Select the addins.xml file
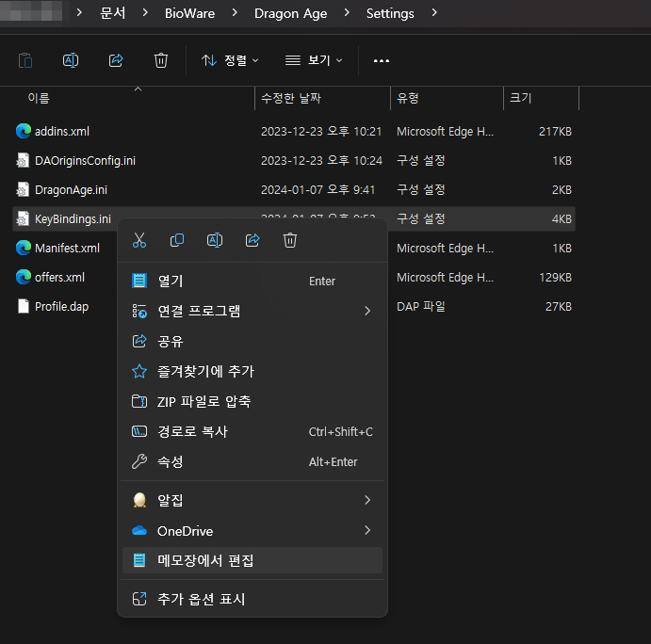 coord(62,132)
